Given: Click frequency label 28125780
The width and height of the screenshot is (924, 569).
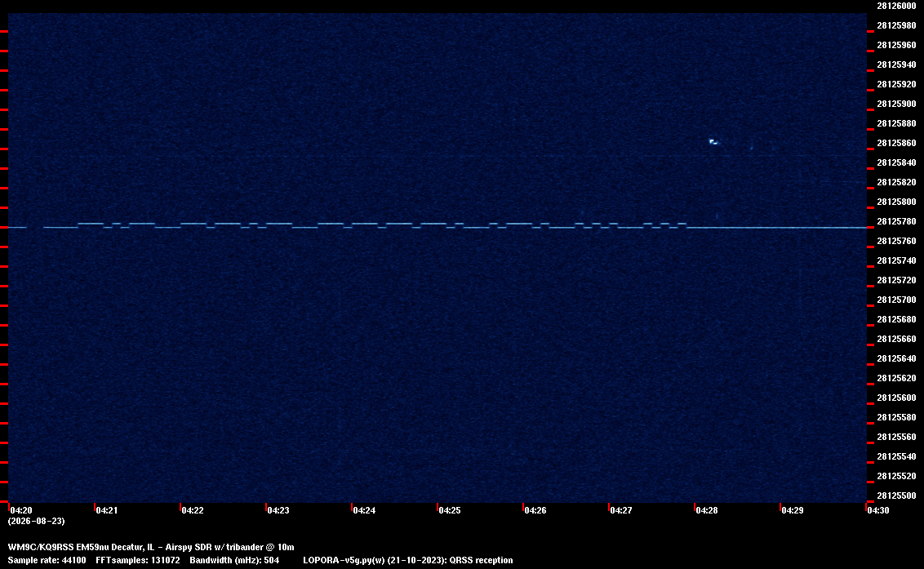Looking at the screenshot, I should (x=896, y=221).
